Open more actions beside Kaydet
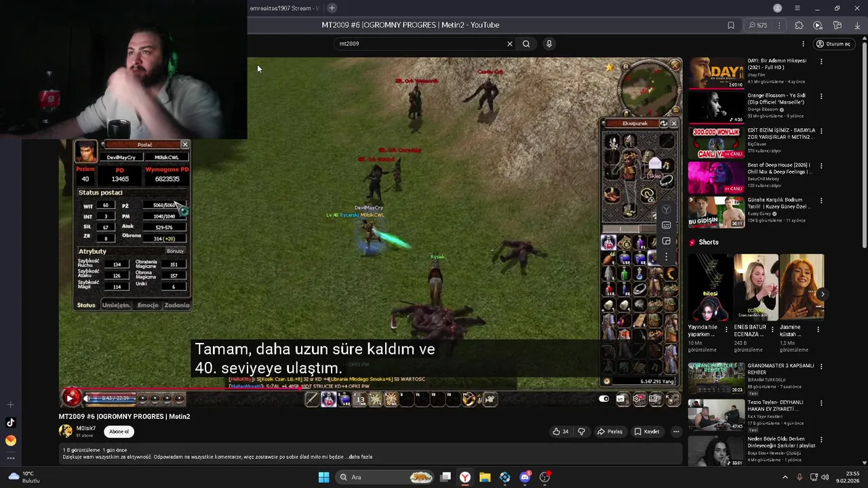 [675, 431]
